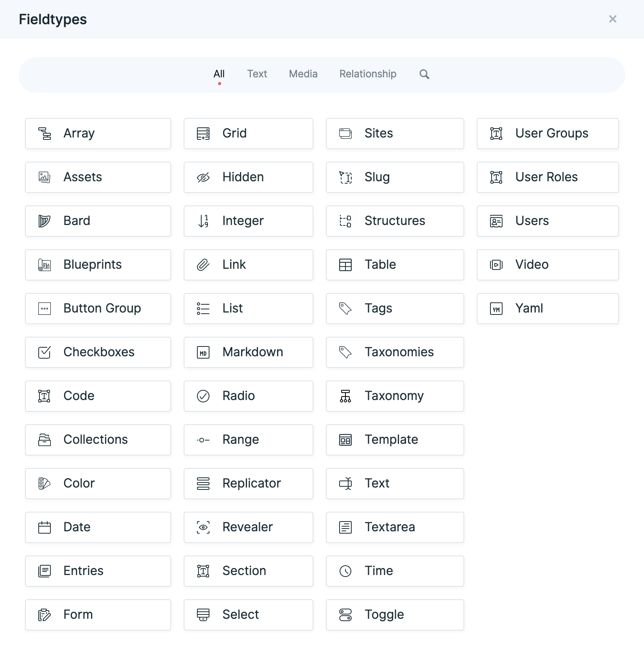The height and width of the screenshot is (668, 644).
Task: Close the Fieldtypes dialog
Action: 613,19
